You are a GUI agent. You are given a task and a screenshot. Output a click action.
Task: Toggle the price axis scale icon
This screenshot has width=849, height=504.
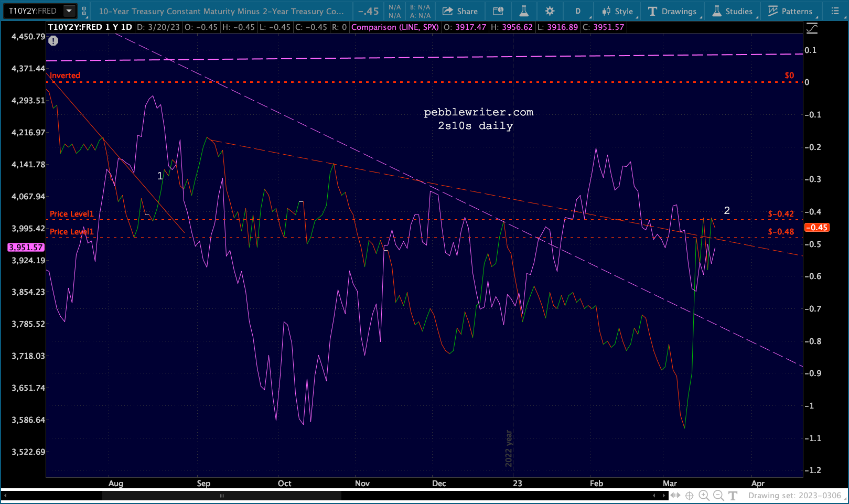(x=812, y=28)
